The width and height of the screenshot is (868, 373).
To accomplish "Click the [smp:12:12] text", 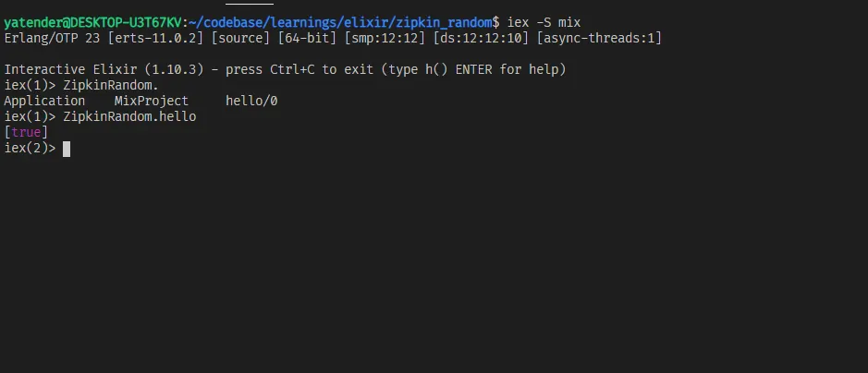I will pos(387,38).
